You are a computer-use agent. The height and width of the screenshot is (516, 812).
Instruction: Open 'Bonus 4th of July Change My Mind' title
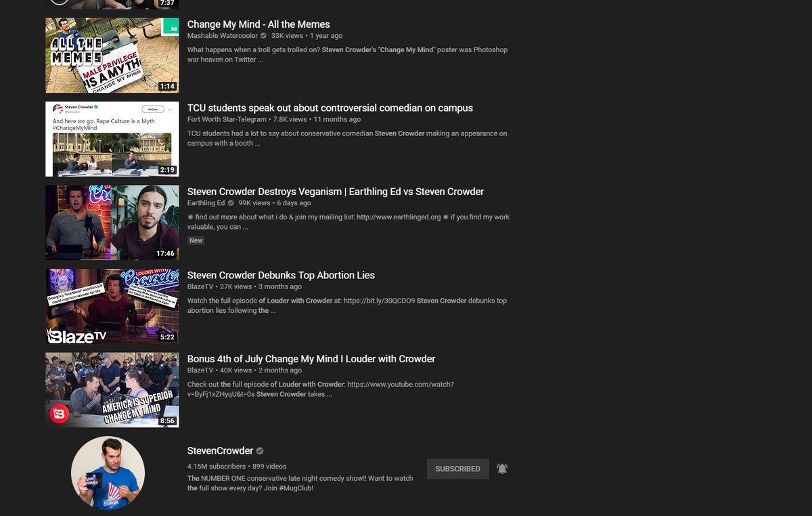pos(311,359)
